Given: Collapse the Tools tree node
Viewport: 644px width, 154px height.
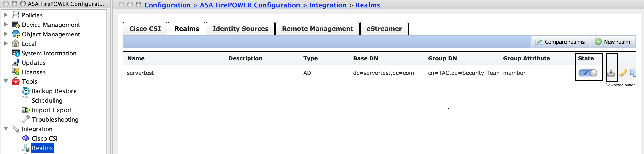Looking at the screenshot, I should [x=6, y=81].
